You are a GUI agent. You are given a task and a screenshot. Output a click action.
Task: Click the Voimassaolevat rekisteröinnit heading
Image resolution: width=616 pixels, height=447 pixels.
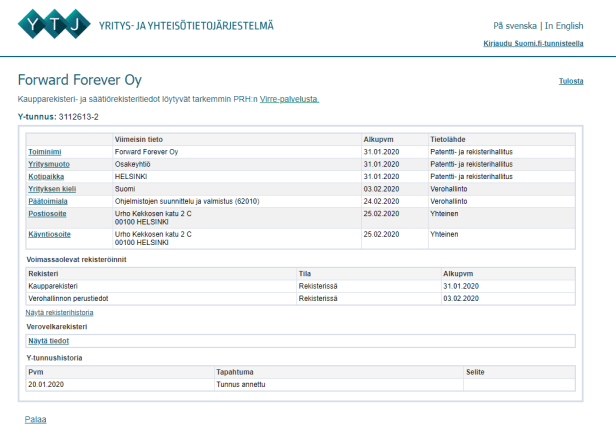click(76, 260)
